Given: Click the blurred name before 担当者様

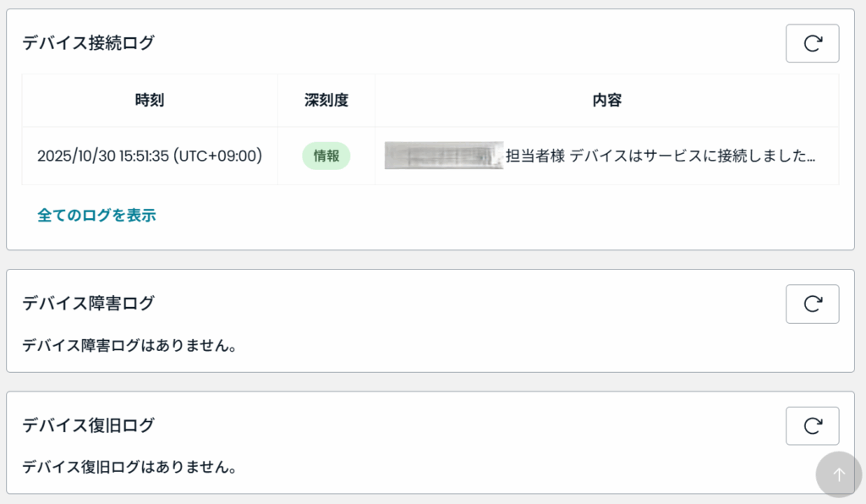Looking at the screenshot, I should (443, 156).
